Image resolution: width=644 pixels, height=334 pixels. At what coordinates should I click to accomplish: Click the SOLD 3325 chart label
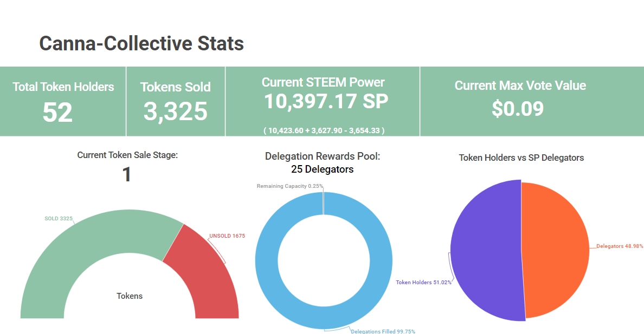coord(59,219)
